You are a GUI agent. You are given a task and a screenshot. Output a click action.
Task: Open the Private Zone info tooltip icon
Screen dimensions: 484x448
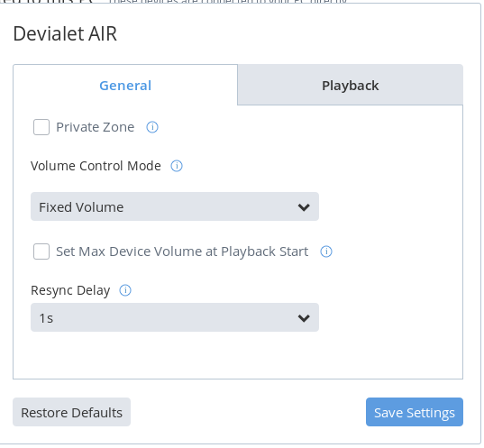152,127
